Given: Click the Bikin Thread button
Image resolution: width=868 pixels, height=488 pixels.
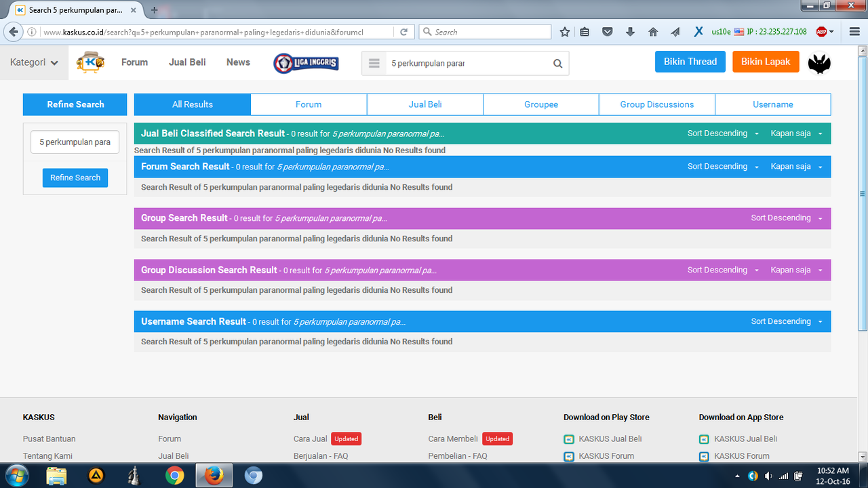Looking at the screenshot, I should [690, 62].
